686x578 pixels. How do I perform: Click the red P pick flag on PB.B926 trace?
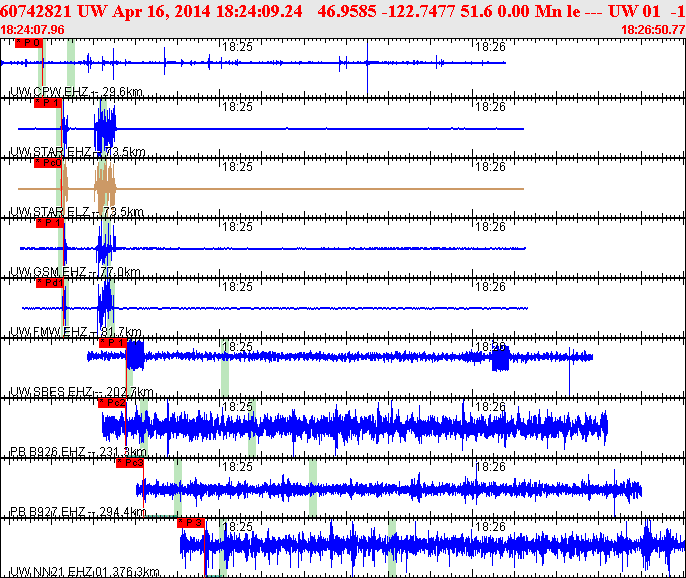point(112,403)
